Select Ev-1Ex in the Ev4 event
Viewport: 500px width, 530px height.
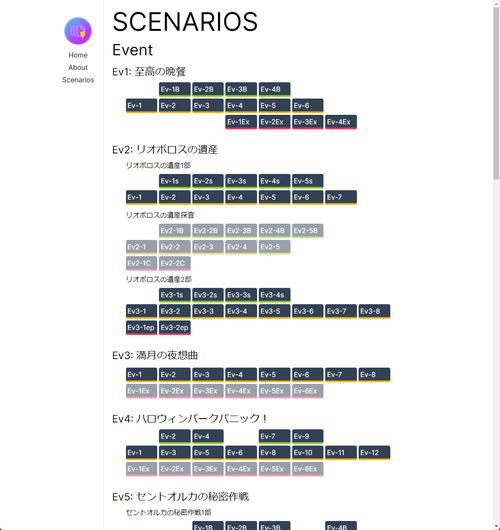tap(141, 469)
